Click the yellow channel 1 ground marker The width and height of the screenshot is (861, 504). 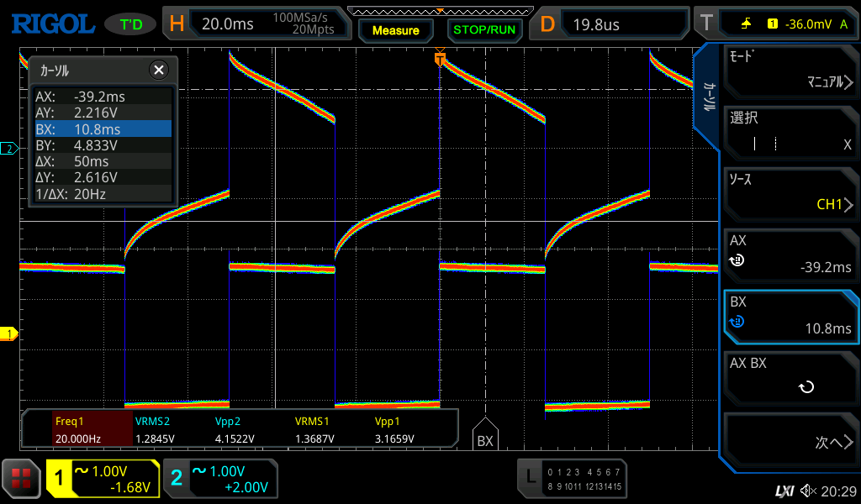tap(9, 334)
